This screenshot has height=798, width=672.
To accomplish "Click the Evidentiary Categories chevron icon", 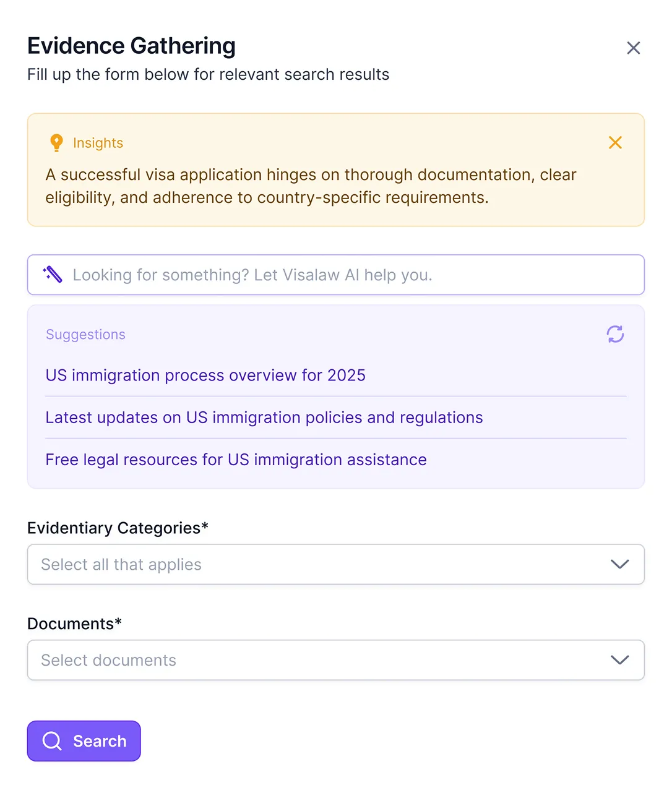I will coord(619,564).
